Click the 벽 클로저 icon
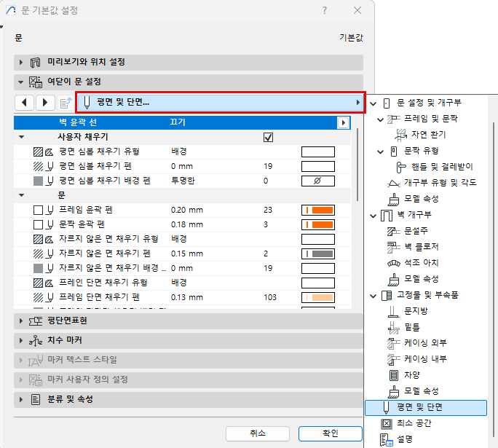 coord(393,247)
